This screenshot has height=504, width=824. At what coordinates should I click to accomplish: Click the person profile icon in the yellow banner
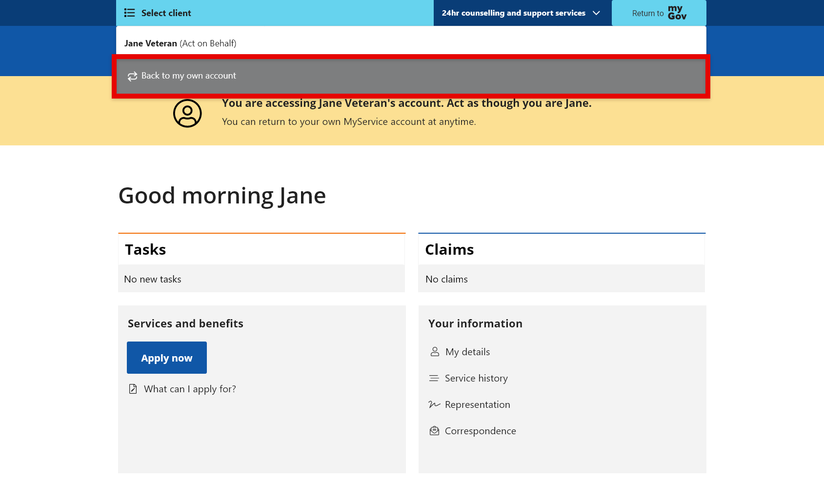[186, 113]
